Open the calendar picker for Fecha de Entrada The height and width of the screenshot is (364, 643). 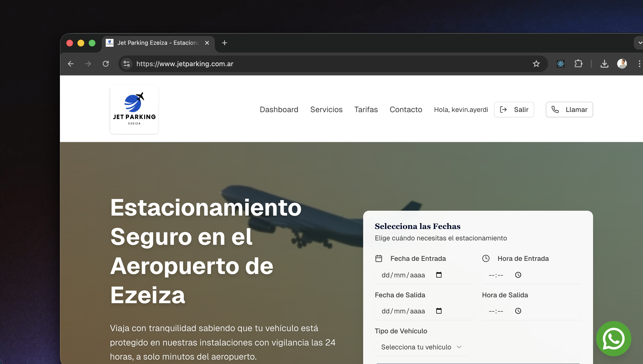(x=439, y=275)
